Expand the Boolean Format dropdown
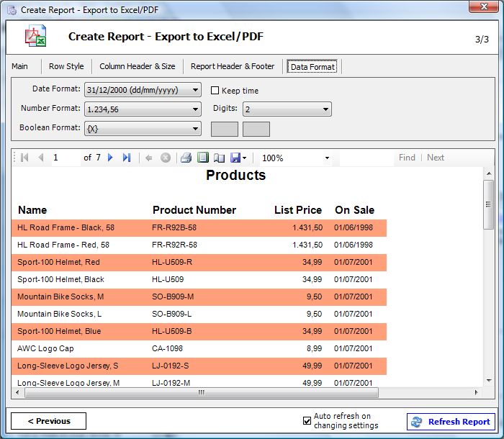 (x=143, y=129)
